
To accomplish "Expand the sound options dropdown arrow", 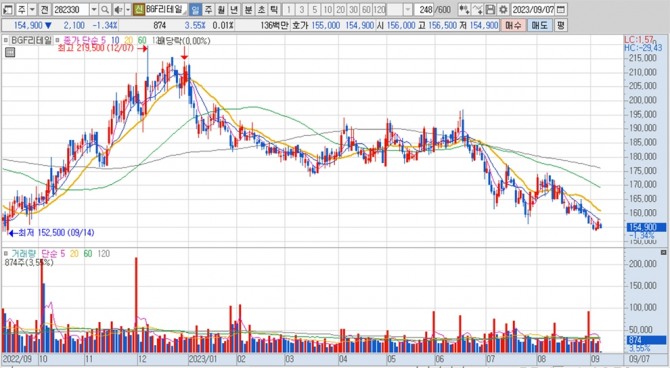I will click(x=128, y=9).
